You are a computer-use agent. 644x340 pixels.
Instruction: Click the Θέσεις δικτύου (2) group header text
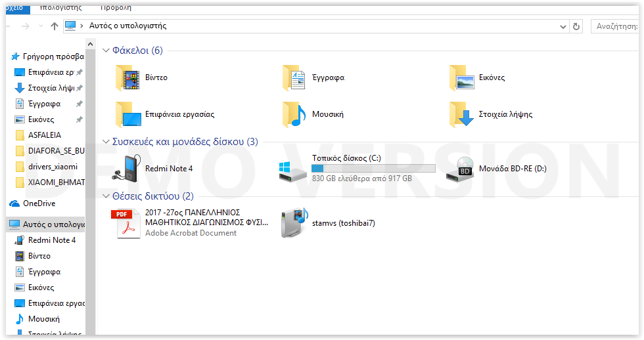tap(152, 196)
